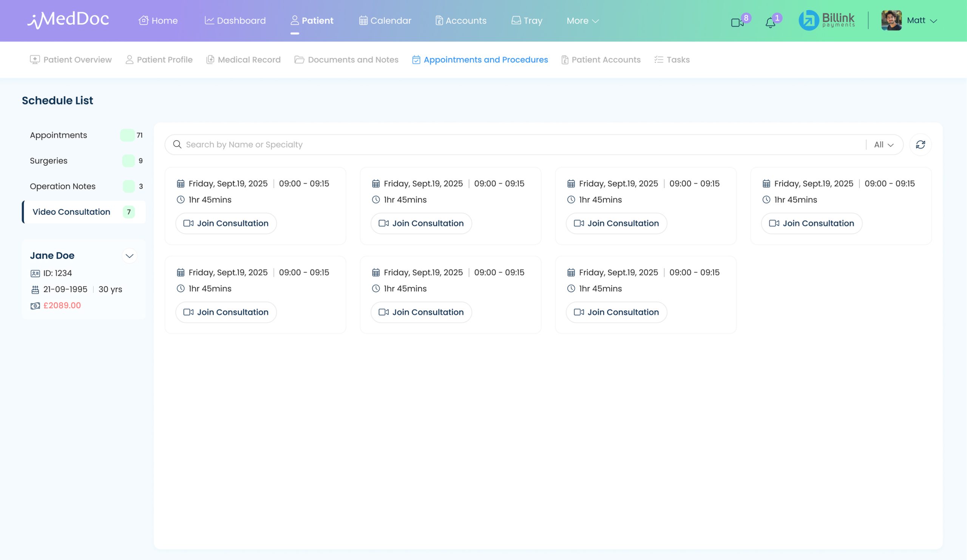The width and height of the screenshot is (967, 560).
Task: Join the first consultation in the top row
Action: pos(226,223)
